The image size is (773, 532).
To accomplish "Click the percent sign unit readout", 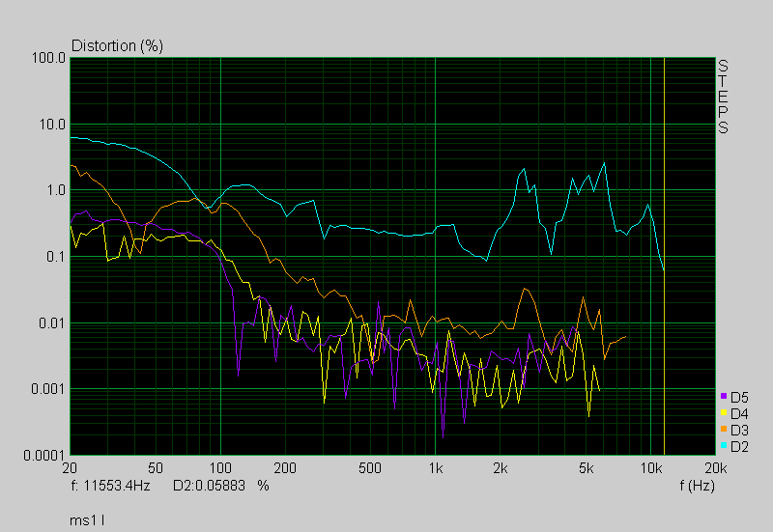I will click(263, 486).
